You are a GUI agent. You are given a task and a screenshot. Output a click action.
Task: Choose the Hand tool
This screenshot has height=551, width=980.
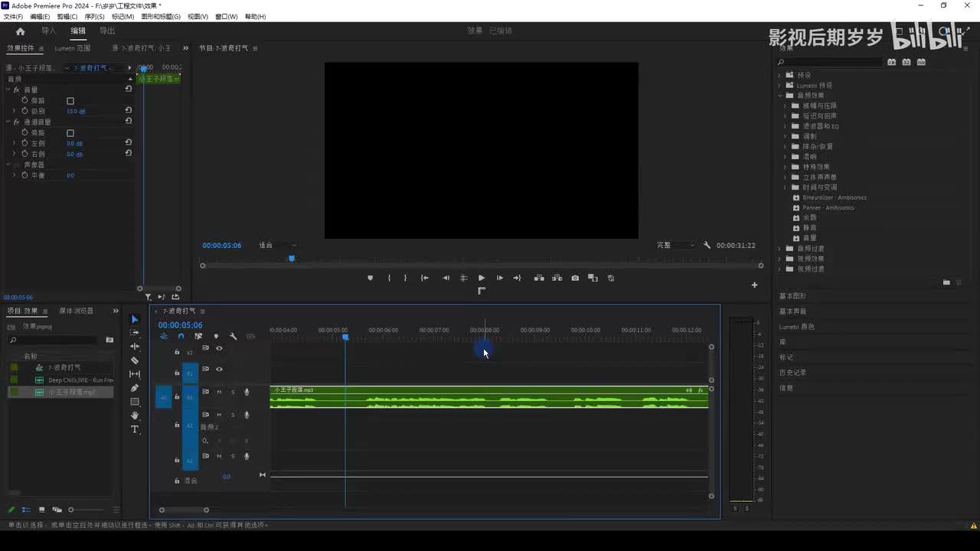click(x=135, y=416)
